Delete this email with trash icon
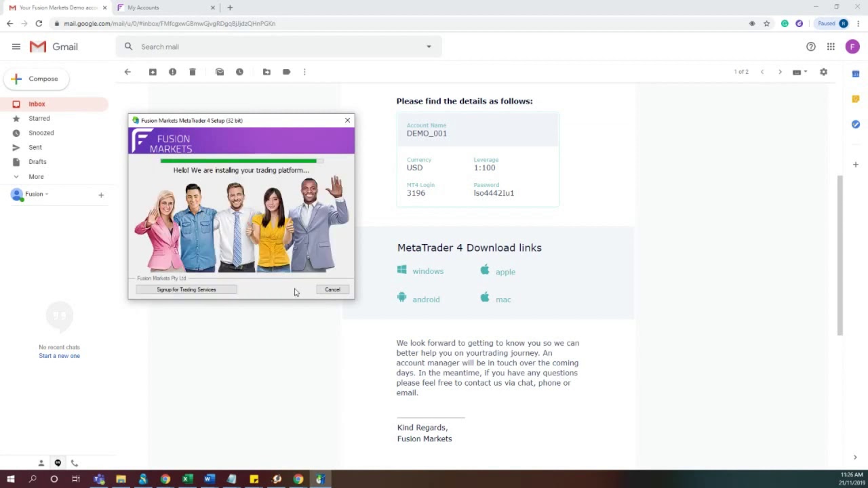The image size is (868, 488). tap(193, 72)
